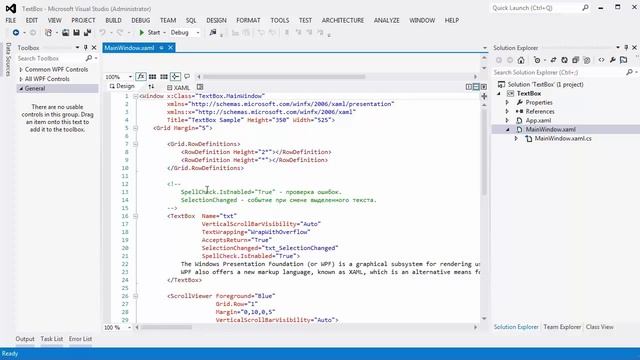Open the FILE menu
Screen dimensions: 640x360
coord(11,20)
